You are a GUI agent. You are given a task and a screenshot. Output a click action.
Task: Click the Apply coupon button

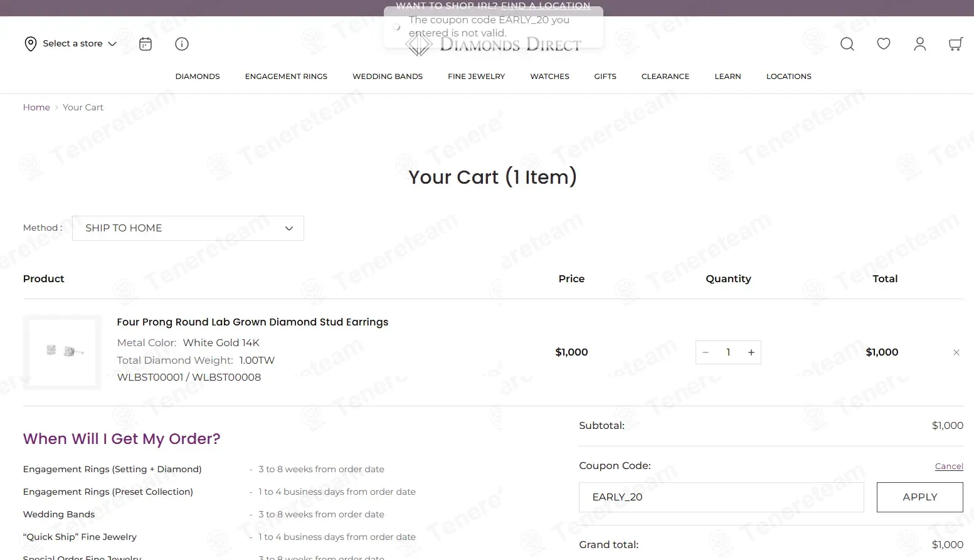click(919, 497)
